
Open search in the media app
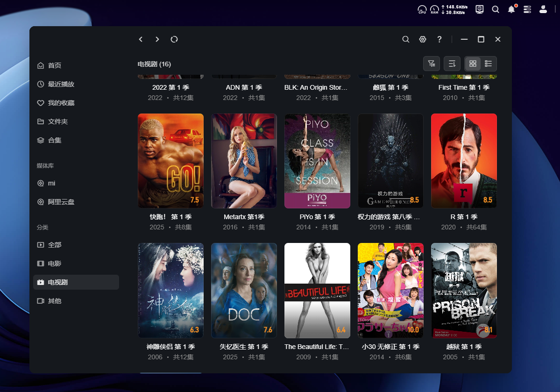406,39
